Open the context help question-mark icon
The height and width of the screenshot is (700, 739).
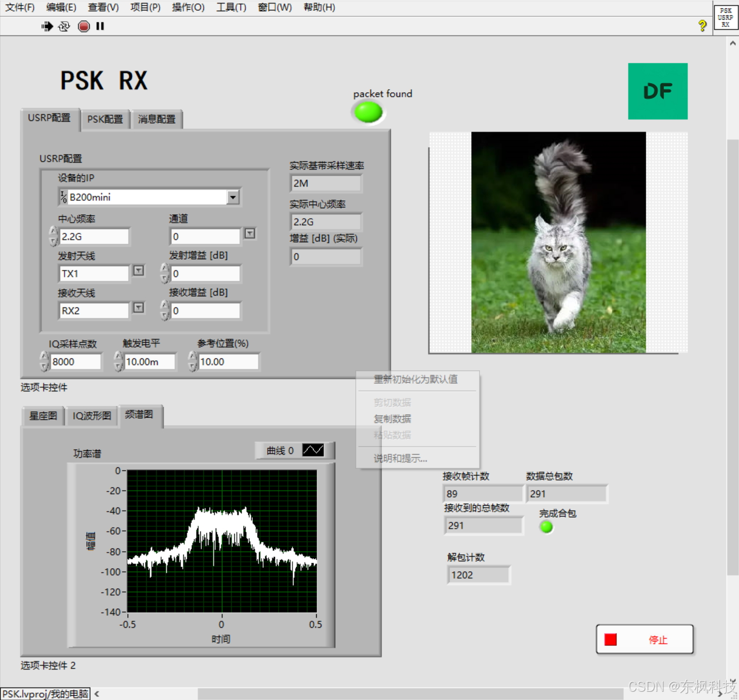[702, 26]
